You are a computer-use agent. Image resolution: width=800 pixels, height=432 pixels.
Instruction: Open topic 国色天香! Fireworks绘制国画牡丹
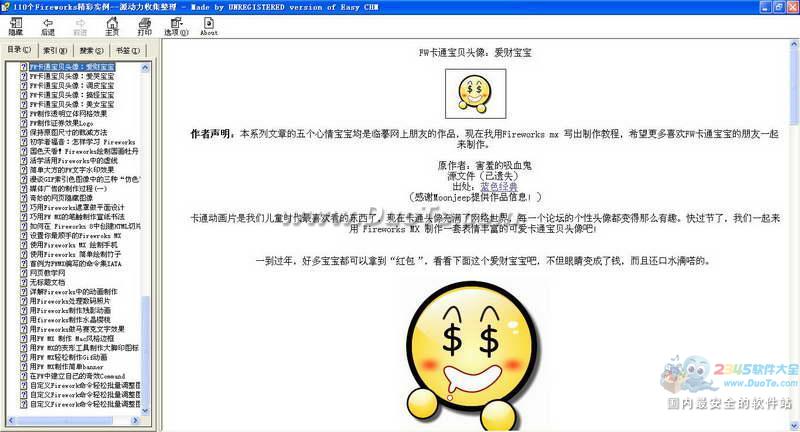tap(84, 151)
